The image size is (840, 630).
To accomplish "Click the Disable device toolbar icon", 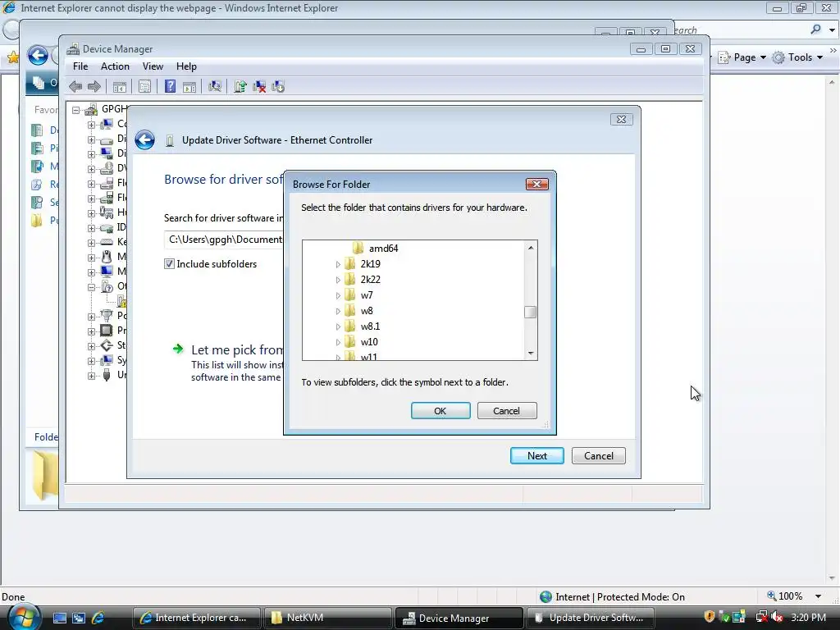I will [278, 86].
